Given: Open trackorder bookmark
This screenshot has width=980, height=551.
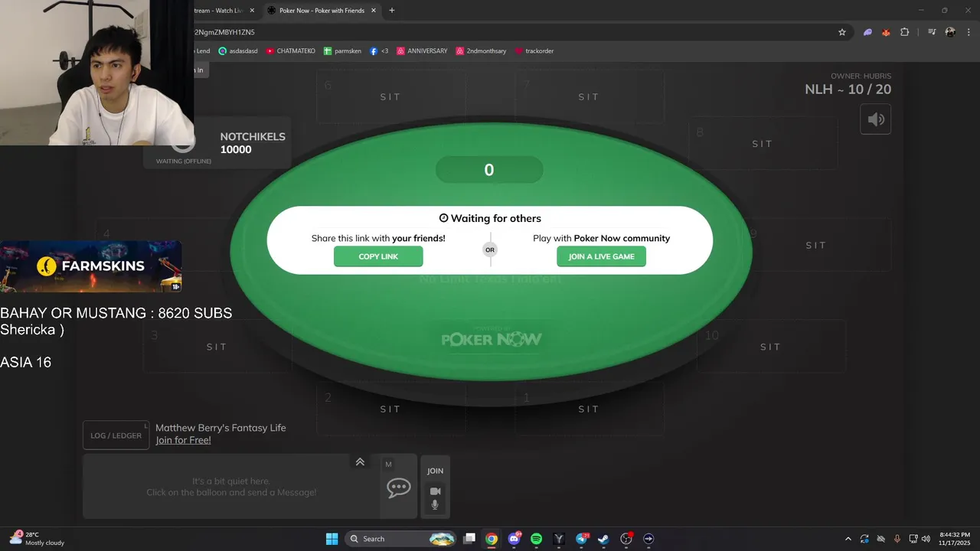Looking at the screenshot, I should pyautogui.click(x=534, y=51).
